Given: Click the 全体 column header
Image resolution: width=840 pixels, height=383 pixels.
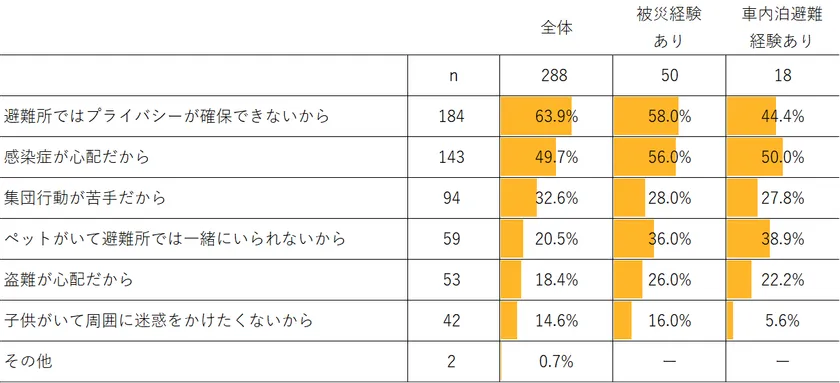Looking at the screenshot, I should tap(557, 28).
